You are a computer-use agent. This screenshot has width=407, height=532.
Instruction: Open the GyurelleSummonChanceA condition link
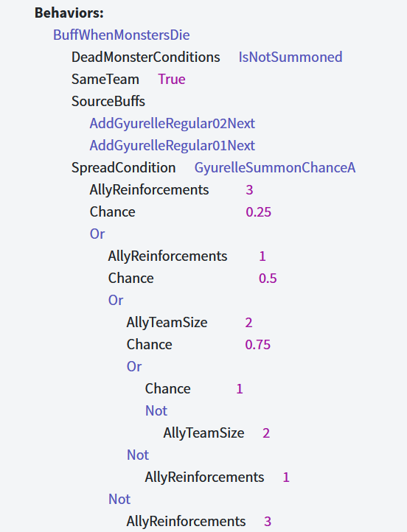pos(275,167)
